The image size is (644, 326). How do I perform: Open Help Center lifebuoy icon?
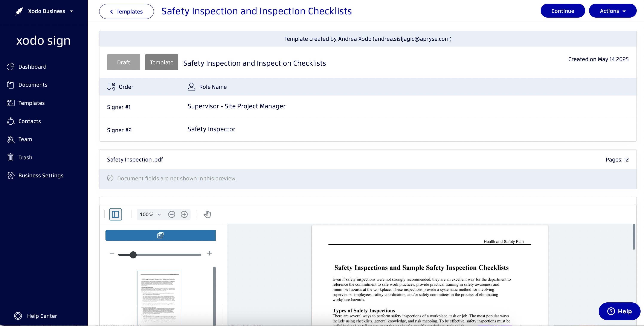coord(18,316)
